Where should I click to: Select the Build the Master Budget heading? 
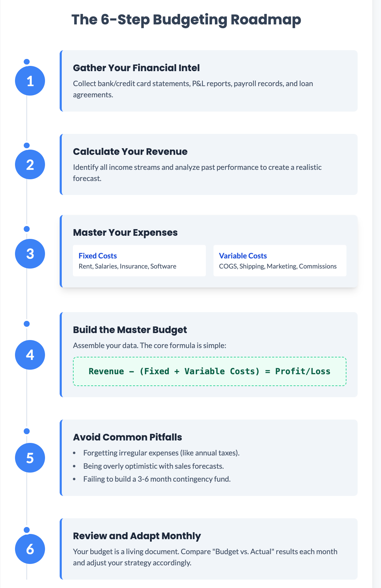[x=130, y=330]
